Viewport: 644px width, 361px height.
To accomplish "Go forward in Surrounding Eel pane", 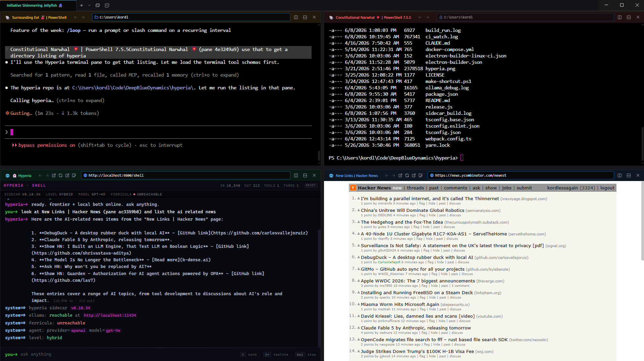I will (84, 17).
